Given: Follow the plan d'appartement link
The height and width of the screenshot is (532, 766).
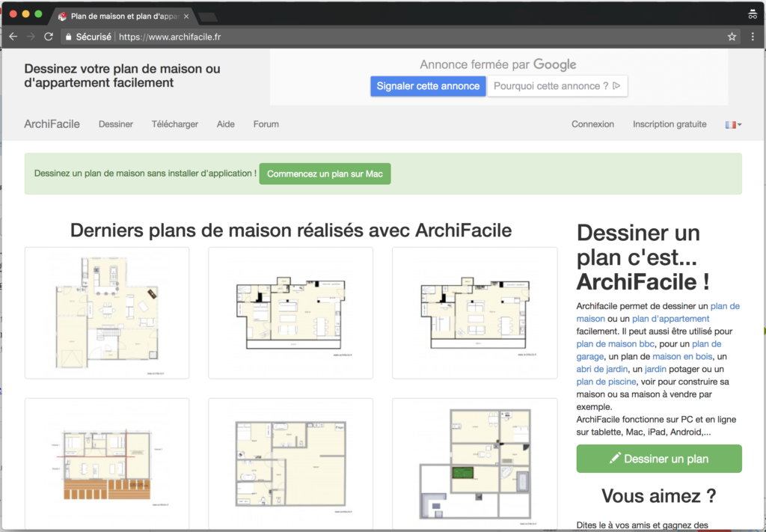Looking at the screenshot, I should (x=671, y=319).
